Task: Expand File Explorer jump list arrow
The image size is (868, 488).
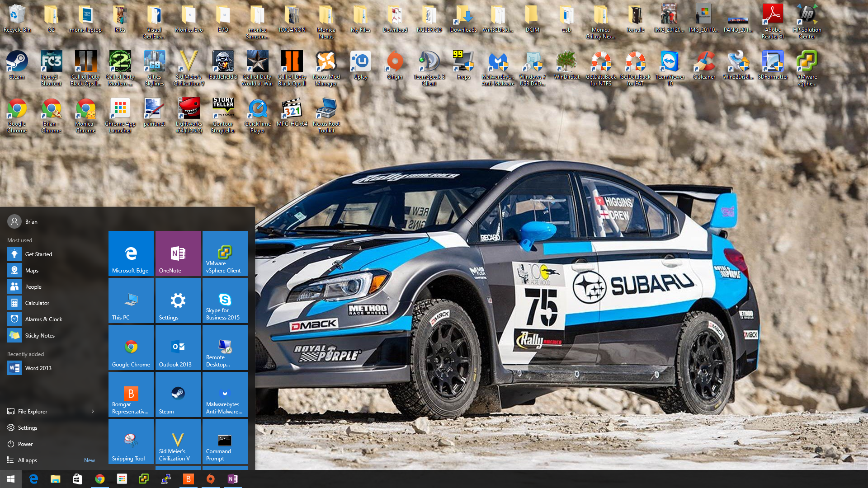Action: (x=93, y=411)
